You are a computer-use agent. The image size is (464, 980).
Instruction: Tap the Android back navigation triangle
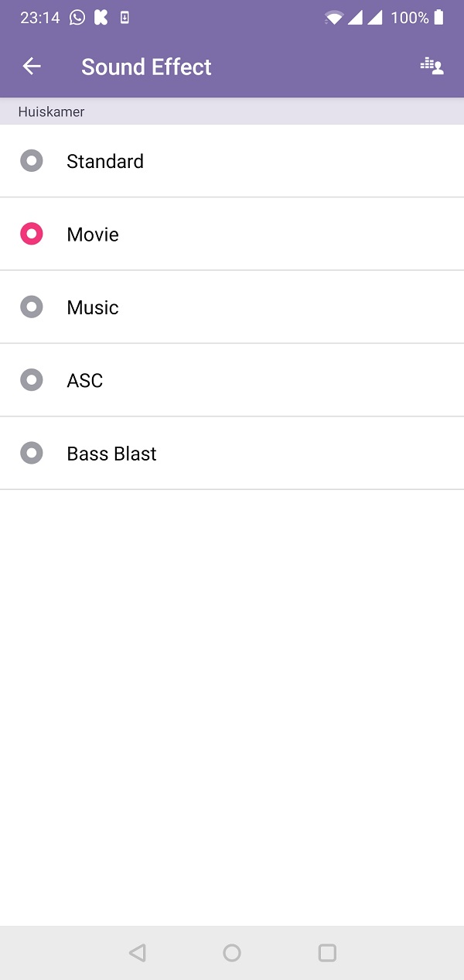(138, 953)
